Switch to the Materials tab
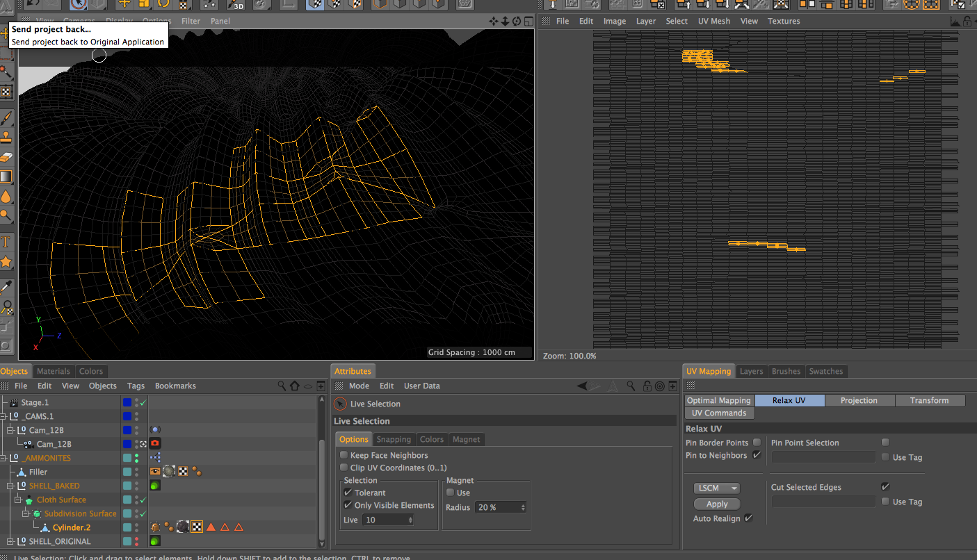The height and width of the screenshot is (560, 977). 54,371
